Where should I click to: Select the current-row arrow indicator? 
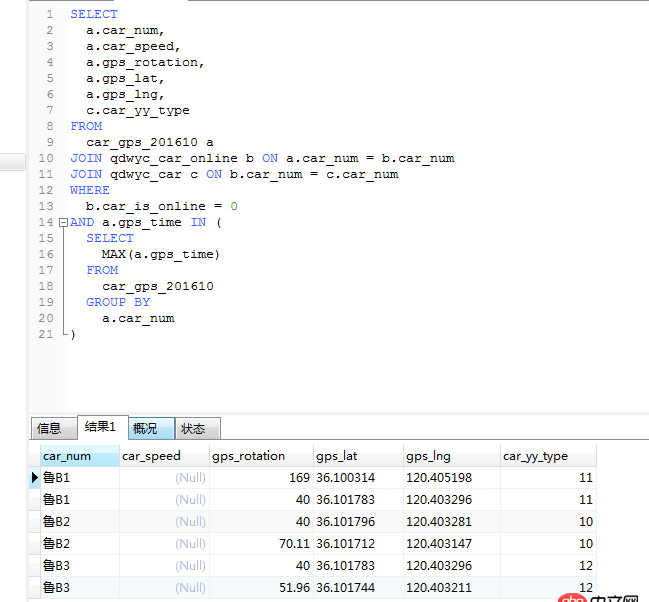pyautogui.click(x=35, y=477)
